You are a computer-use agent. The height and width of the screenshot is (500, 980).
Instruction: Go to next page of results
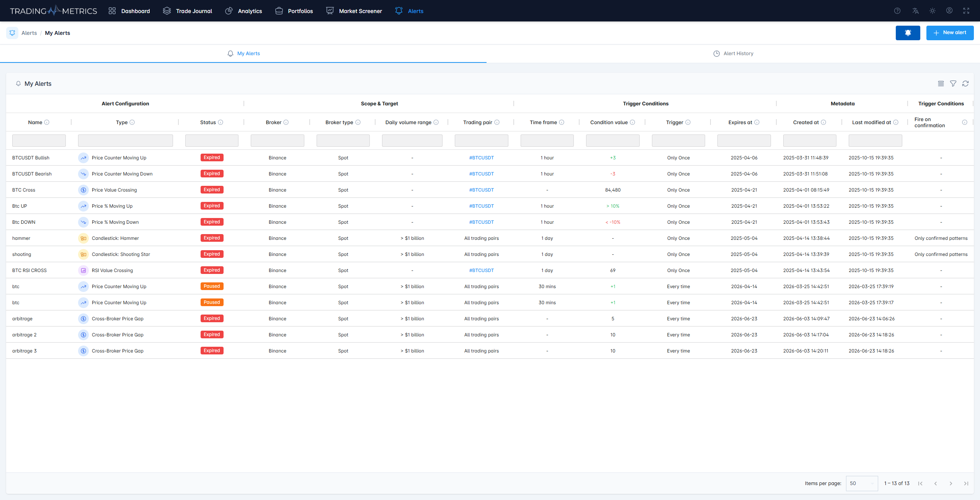tap(951, 484)
